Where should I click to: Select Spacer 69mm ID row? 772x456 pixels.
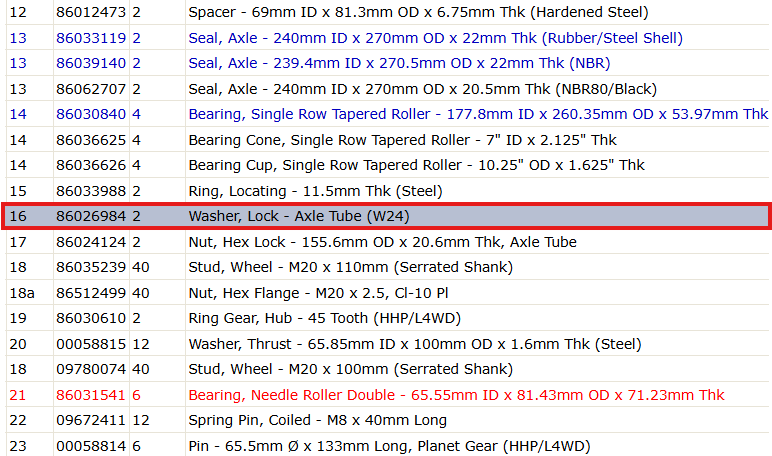pyautogui.click(x=387, y=12)
